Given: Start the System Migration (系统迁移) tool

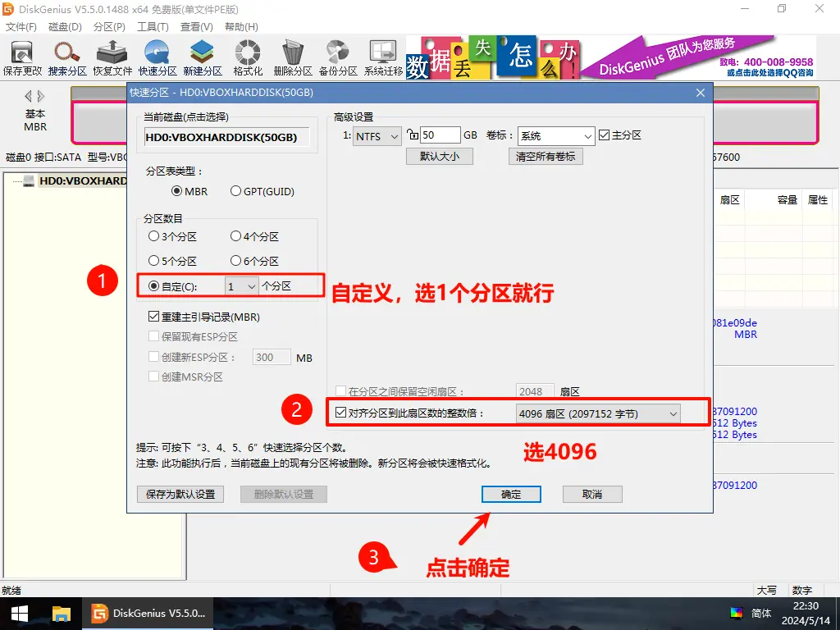Looking at the screenshot, I should click(x=383, y=58).
